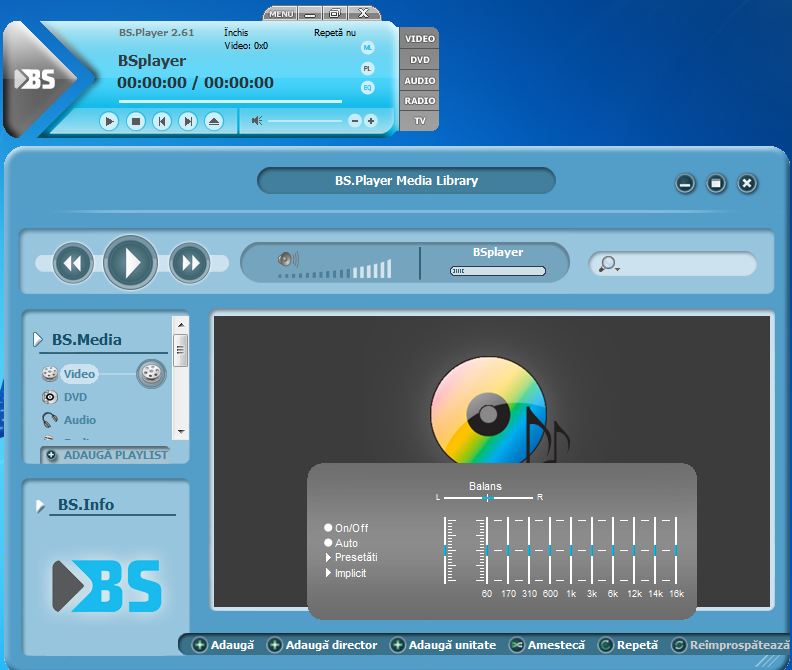Click stop button in BS.Player controller
Viewport: 792px width, 670px height.
(135, 121)
